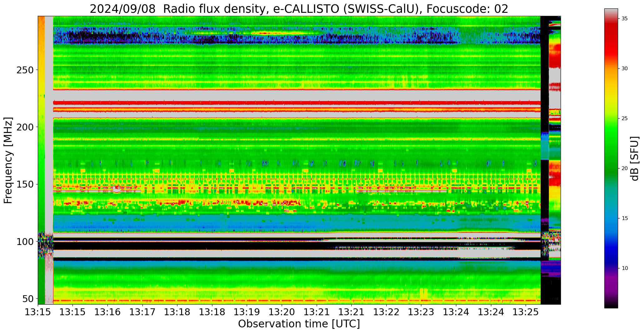Image resolution: width=644 pixels, height=333 pixels.
Task: Click the 13:20 time tick label
Action: (282, 312)
